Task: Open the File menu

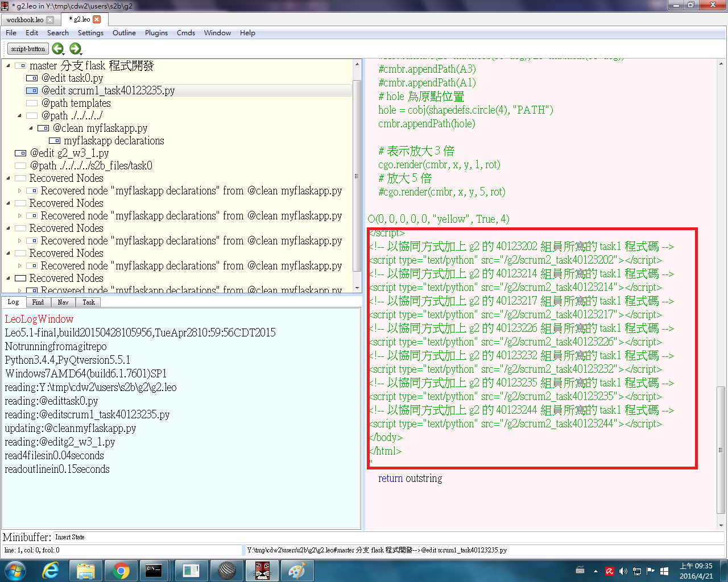Action: [x=11, y=33]
